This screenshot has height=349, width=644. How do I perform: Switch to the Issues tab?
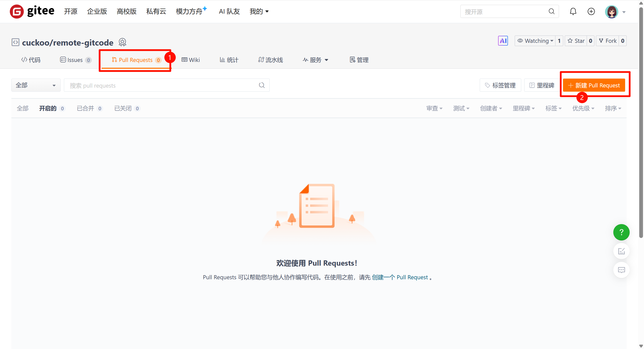click(x=75, y=60)
